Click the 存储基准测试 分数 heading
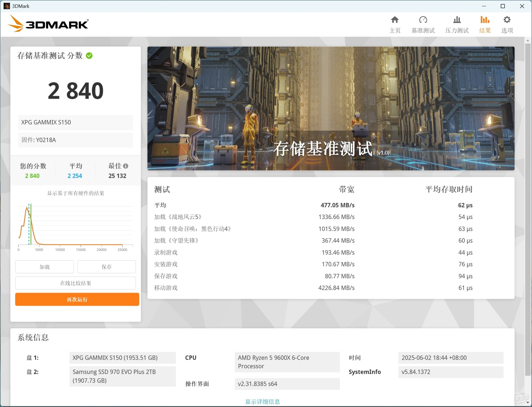532x407 pixels. point(50,56)
